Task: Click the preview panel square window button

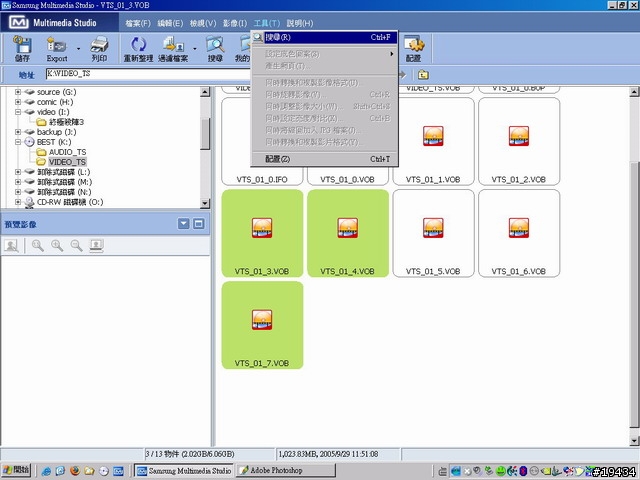Action: coord(199,224)
